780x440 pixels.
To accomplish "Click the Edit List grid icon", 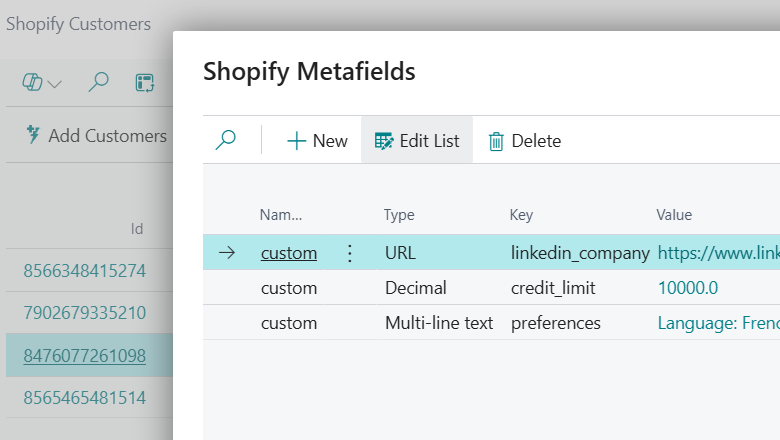I will tap(384, 141).
